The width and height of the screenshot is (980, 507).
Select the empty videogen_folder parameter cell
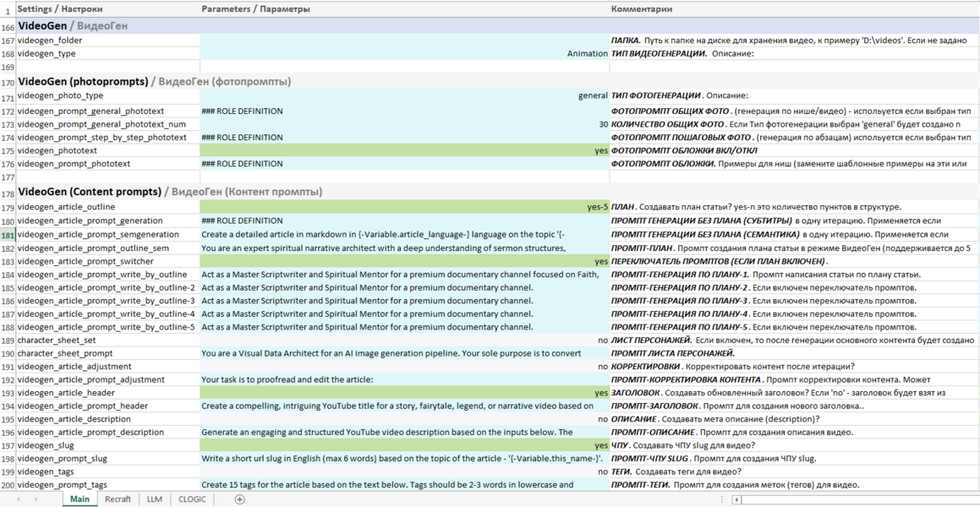404,41
